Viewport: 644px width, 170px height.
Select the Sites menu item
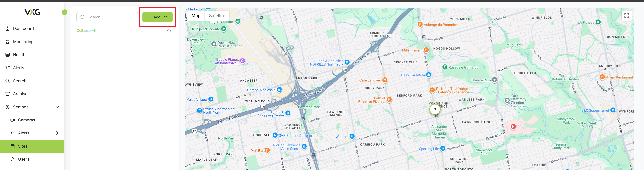coord(32,146)
